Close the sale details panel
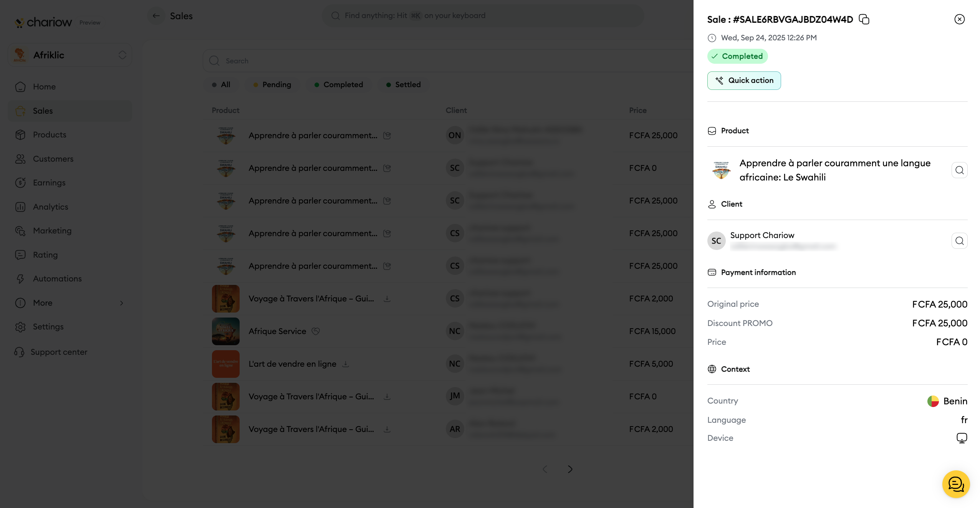Screen dimensions: 980x508 [x=959, y=19]
